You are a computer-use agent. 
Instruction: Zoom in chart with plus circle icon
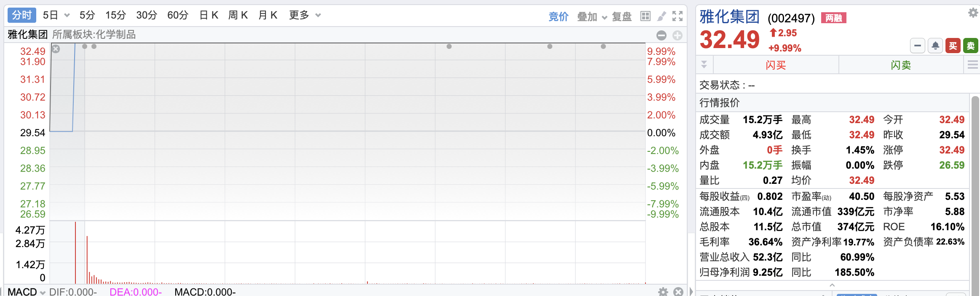677,35
